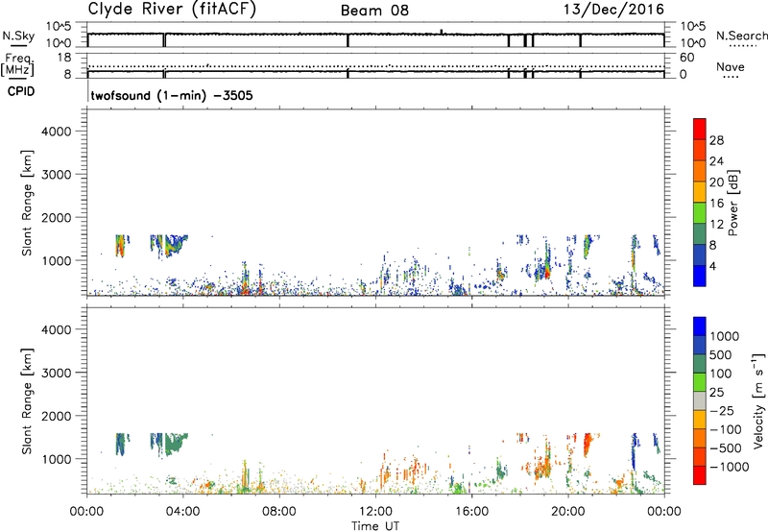The width and height of the screenshot is (768, 532).
Task: Click the 'N.Search' legend label
Action: point(741,36)
